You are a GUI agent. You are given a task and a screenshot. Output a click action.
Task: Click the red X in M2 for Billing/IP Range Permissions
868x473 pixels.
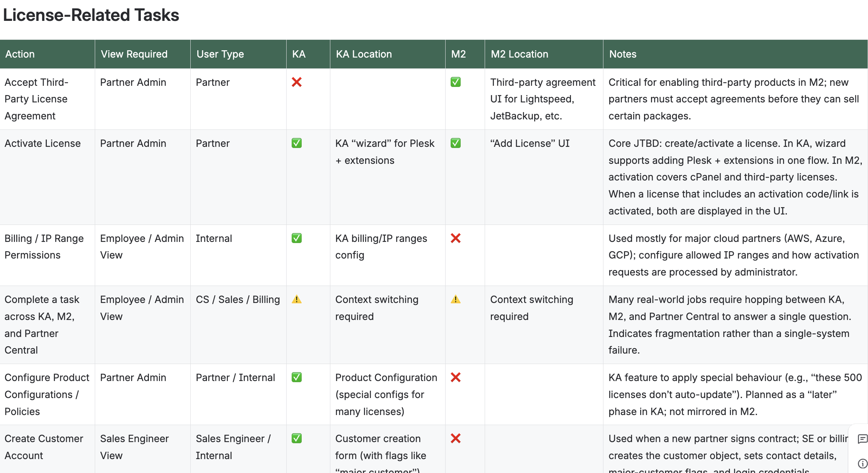click(x=456, y=238)
